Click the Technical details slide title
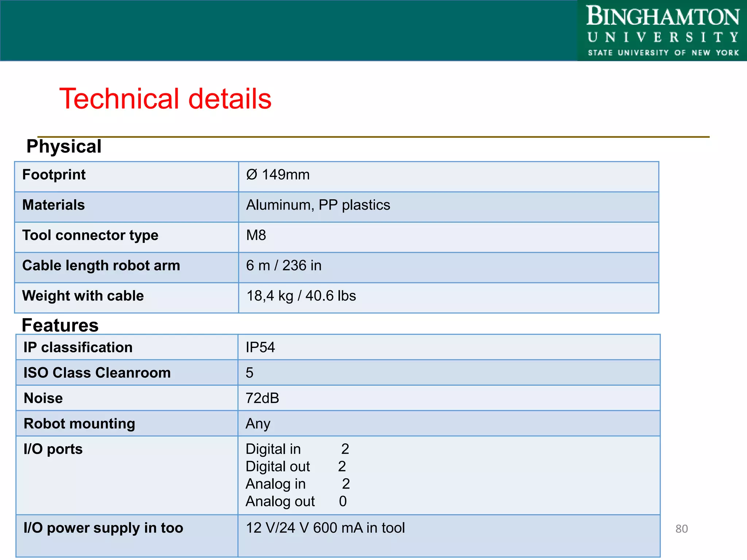747x560 pixels. [x=165, y=99]
